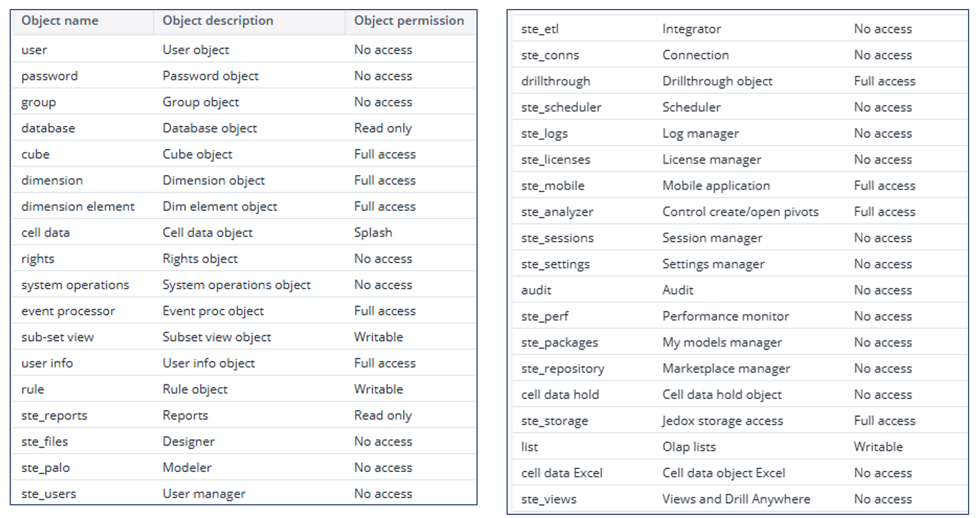Click the ste_reports Read only permission
Image resolution: width=980 pixels, height=518 pixels.
pos(383,416)
